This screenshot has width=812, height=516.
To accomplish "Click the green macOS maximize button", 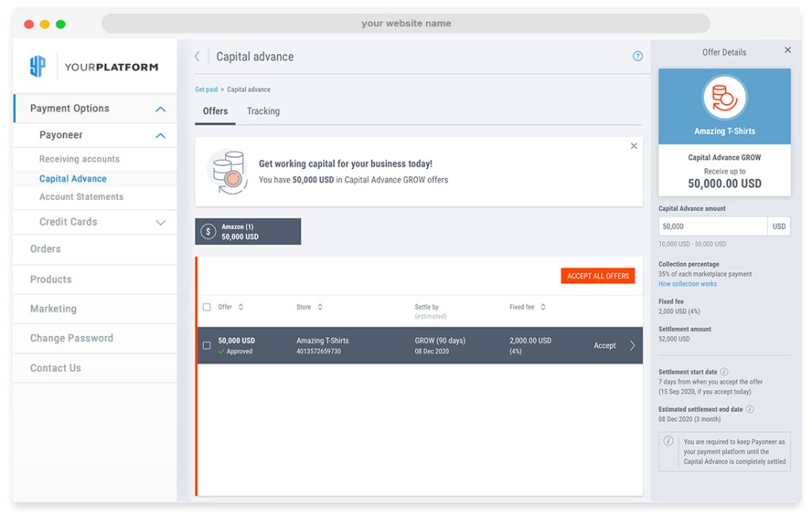I will pos(60,24).
